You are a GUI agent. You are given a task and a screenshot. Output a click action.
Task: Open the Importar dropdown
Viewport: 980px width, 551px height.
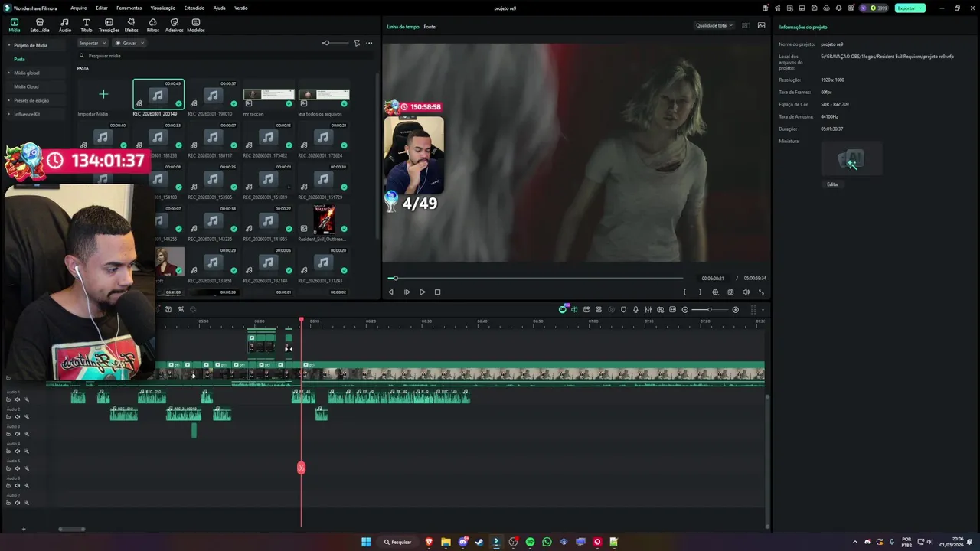[93, 43]
